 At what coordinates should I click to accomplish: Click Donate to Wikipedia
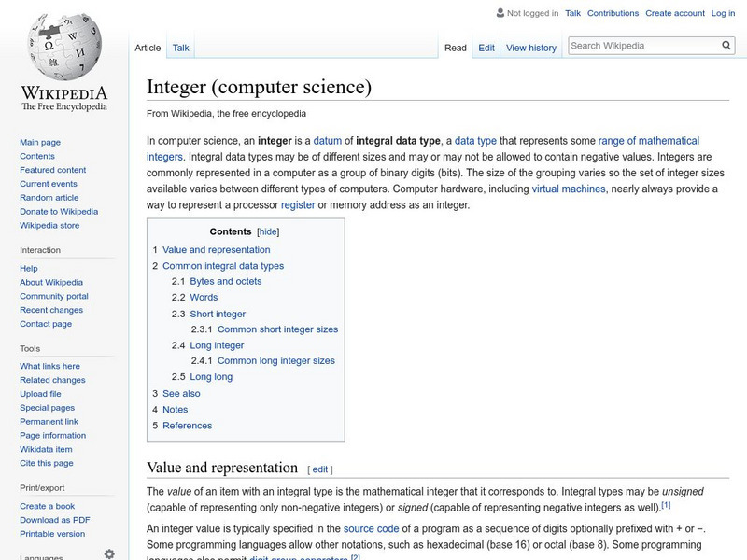pyautogui.click(x=59, y=211)
